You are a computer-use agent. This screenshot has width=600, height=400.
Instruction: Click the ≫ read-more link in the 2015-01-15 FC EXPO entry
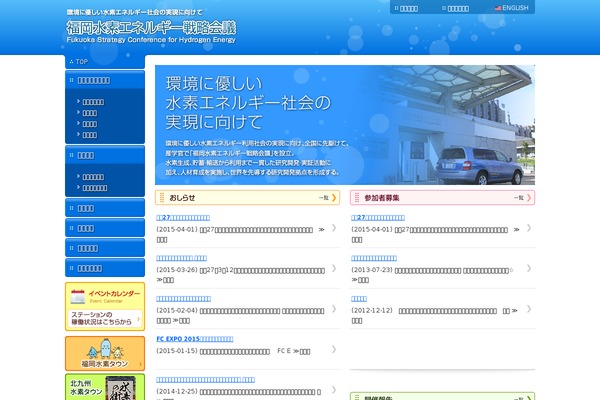(x=302, y=351)
